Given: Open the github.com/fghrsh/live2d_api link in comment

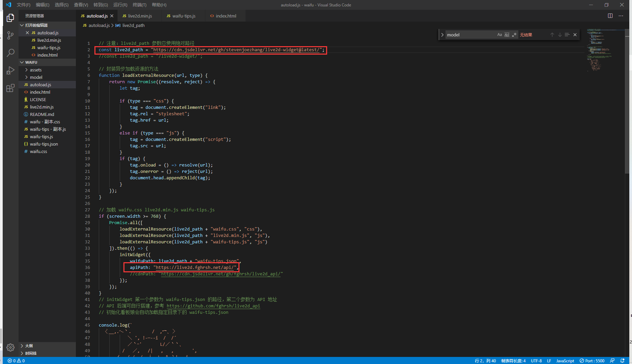Looking at the screenshot, I should tap(213, 306).
